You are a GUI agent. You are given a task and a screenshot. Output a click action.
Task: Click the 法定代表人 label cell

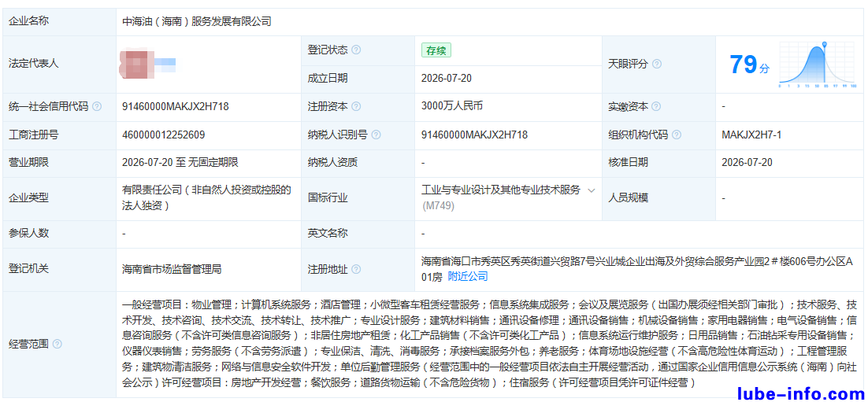(x=59, y=65)
